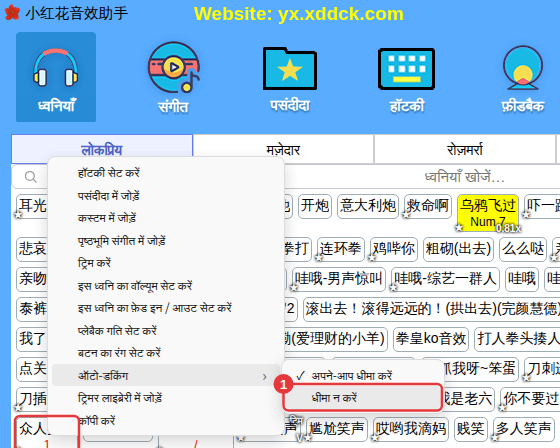
Task: Open the ध्वनियाँ headphones section
Action: 56,77
